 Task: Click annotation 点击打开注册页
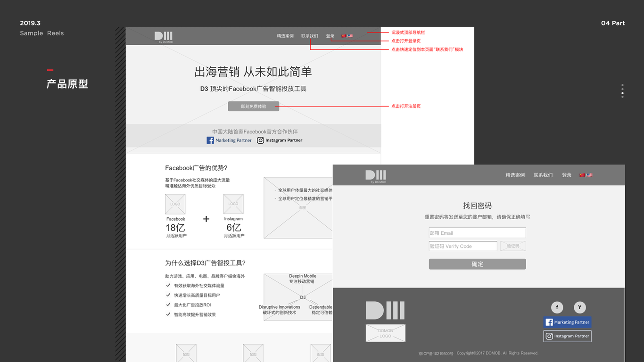pyautogui.click(x=406, y=106)
